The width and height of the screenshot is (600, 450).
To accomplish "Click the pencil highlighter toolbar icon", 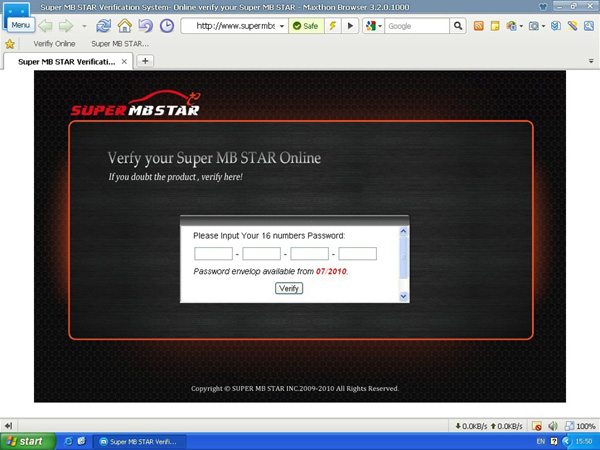I will 572,26.
